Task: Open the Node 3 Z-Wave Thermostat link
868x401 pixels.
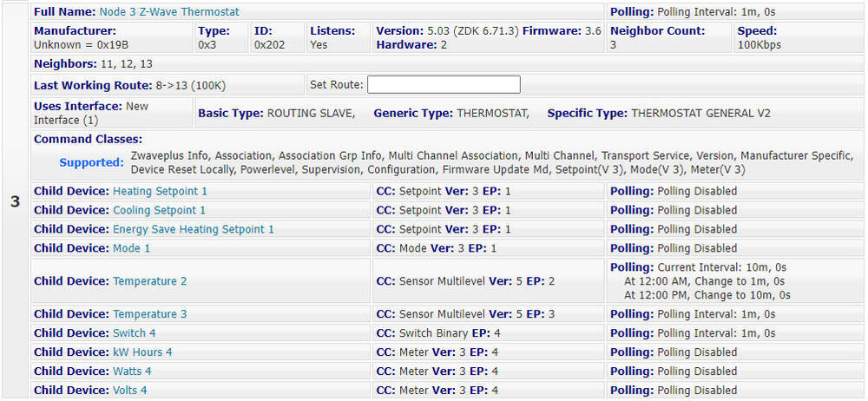Action: 168,12
